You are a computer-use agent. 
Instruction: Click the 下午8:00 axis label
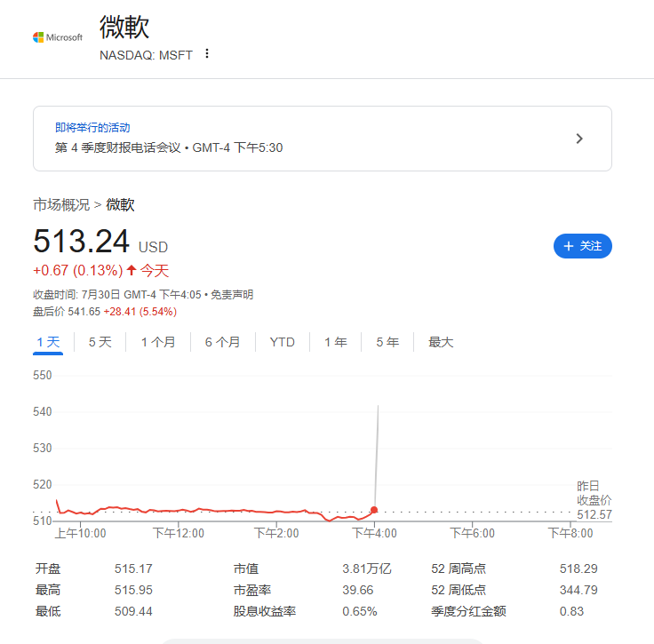tap(570, 533)
